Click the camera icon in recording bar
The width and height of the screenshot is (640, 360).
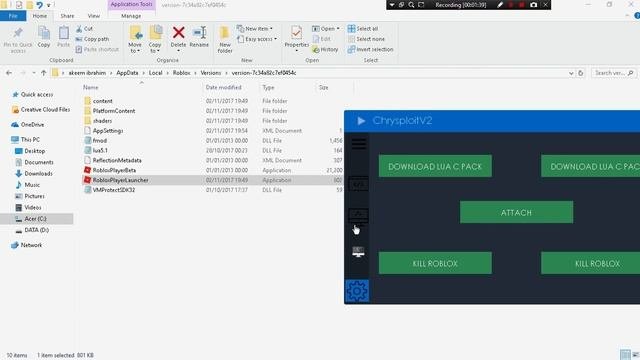point(533,5)
